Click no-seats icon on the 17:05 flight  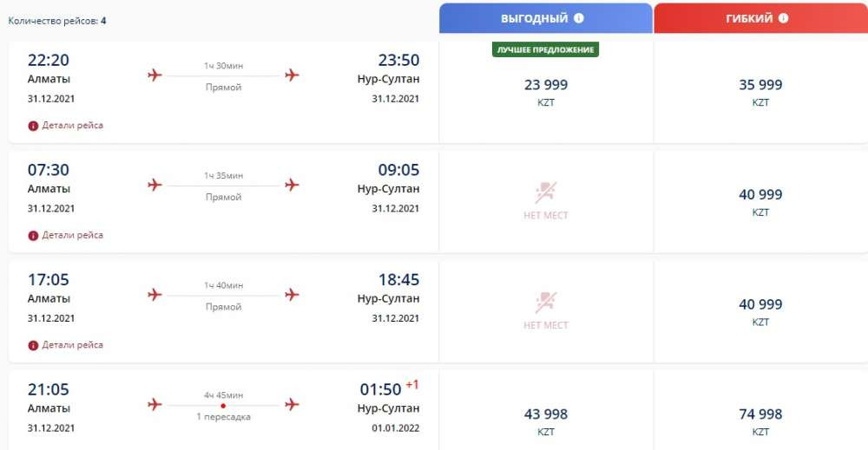[x=546, y=303]
